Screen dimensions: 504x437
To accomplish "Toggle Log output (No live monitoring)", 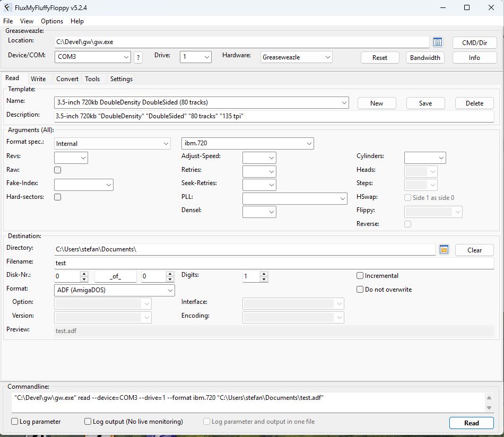I will (88, 421).
